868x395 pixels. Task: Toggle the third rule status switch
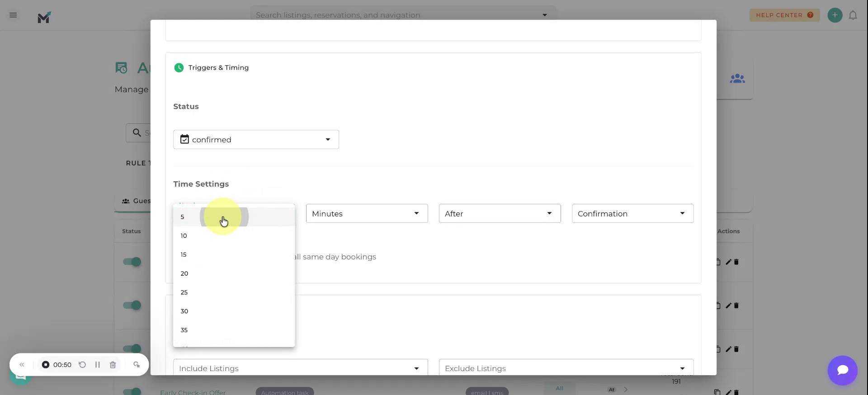point(132,349)
